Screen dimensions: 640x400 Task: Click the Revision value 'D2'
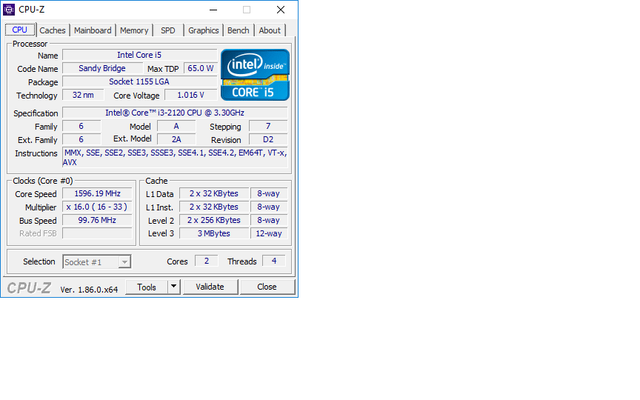[268, 140]
